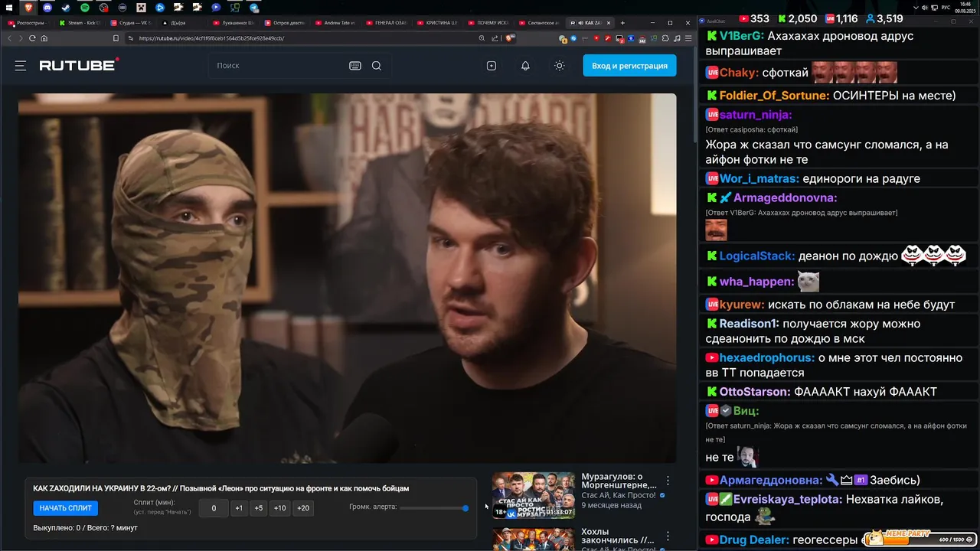The image size is (980, 551).
Task: Switch to the Росгосстрим tab
Action: point(29,23)
